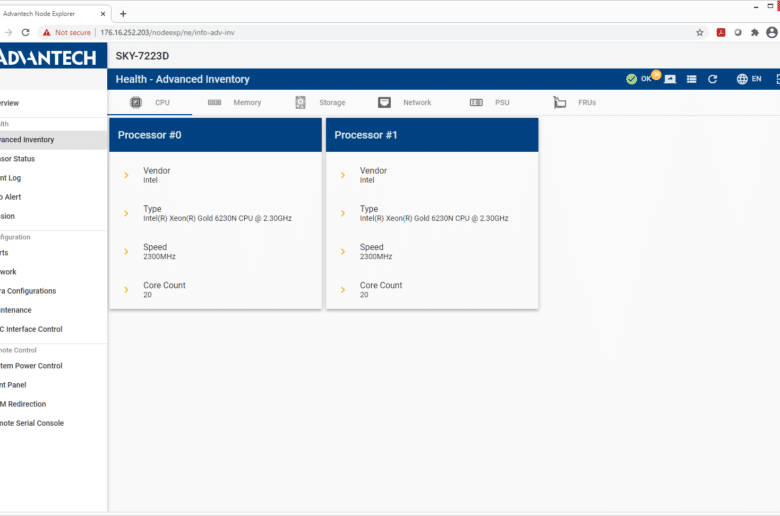Click the EN language selector
This screenshot has width=780, height=516.
click(756, 79)
